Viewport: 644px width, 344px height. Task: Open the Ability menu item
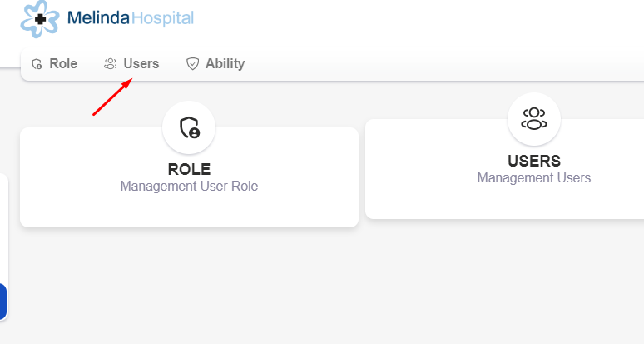[225, 64]
